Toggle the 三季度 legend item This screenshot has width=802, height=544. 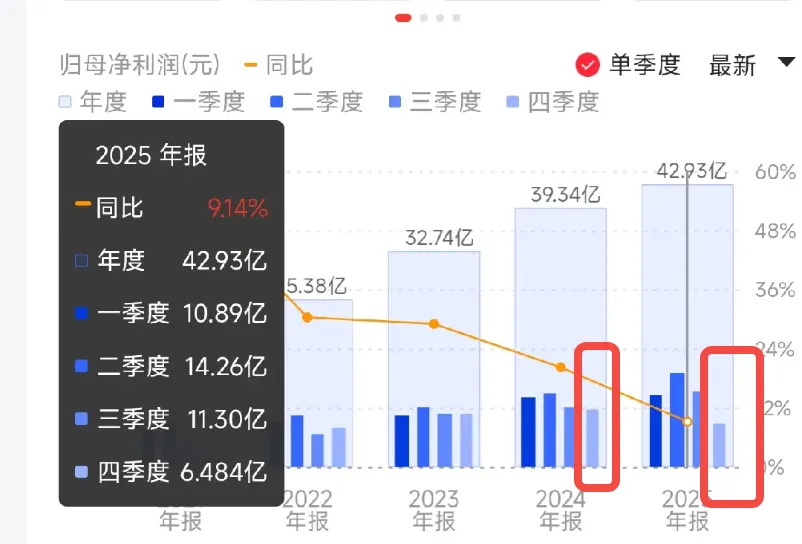coord(435,102)
